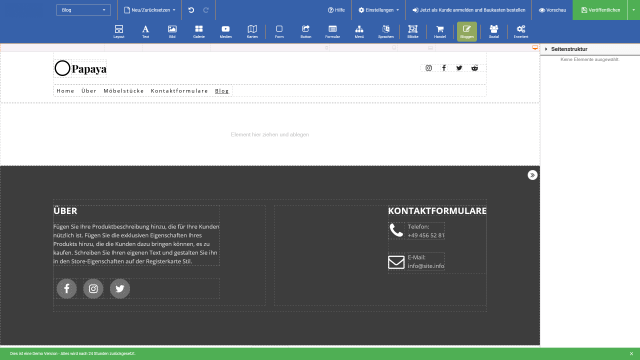640x360 pixels.
Task: Open the Handel shopping cart tool
Action: [440, 31]
